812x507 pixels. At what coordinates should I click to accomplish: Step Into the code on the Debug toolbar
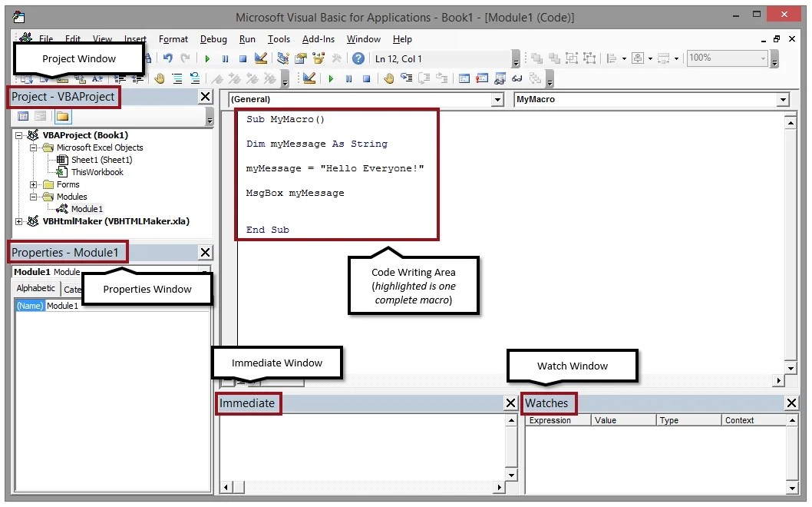pyautogui.click(x=407, y=78)
